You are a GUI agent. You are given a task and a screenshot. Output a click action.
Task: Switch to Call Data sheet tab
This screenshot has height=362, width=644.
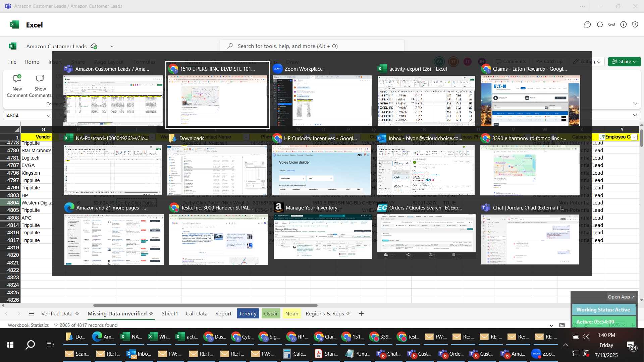(197, 314)
